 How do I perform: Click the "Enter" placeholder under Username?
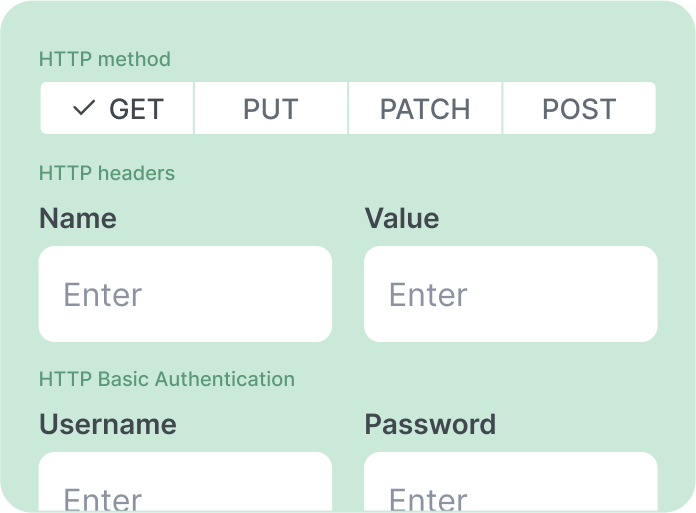point(103,499)
